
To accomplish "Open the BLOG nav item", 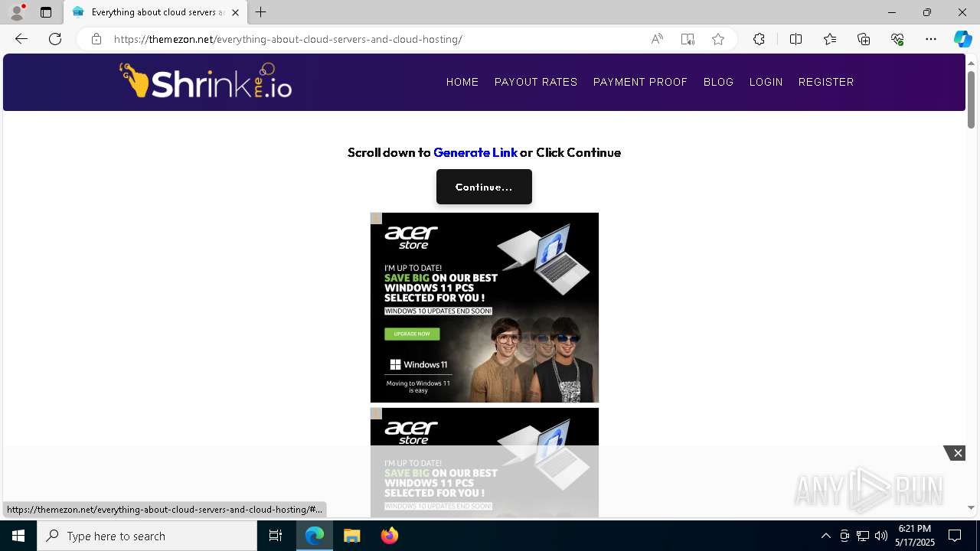I will 718,82.
